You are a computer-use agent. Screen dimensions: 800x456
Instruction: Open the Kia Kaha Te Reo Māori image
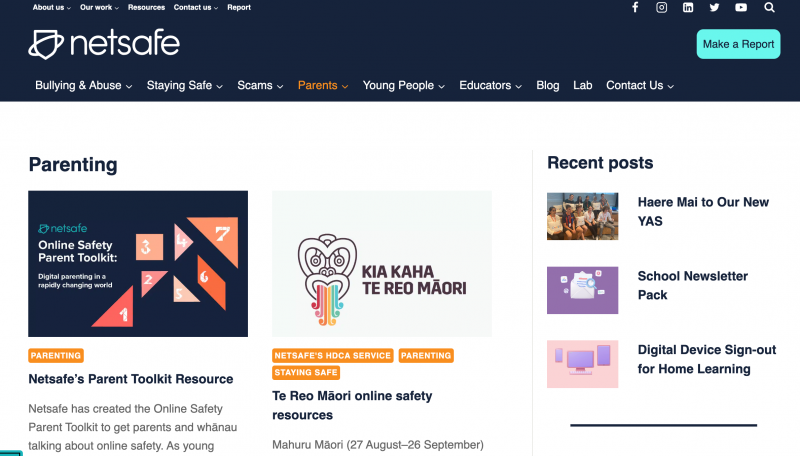tap(382, 264)
